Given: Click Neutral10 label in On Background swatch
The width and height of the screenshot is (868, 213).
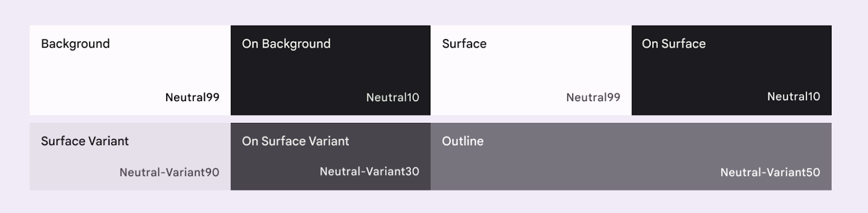Looking at the screenshot, I should click(393, 98).
